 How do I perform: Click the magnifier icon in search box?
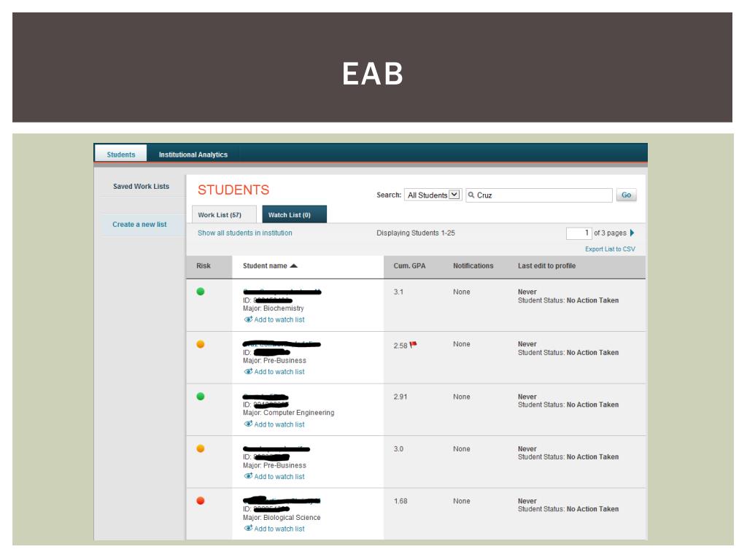click(x=471, y=195)
